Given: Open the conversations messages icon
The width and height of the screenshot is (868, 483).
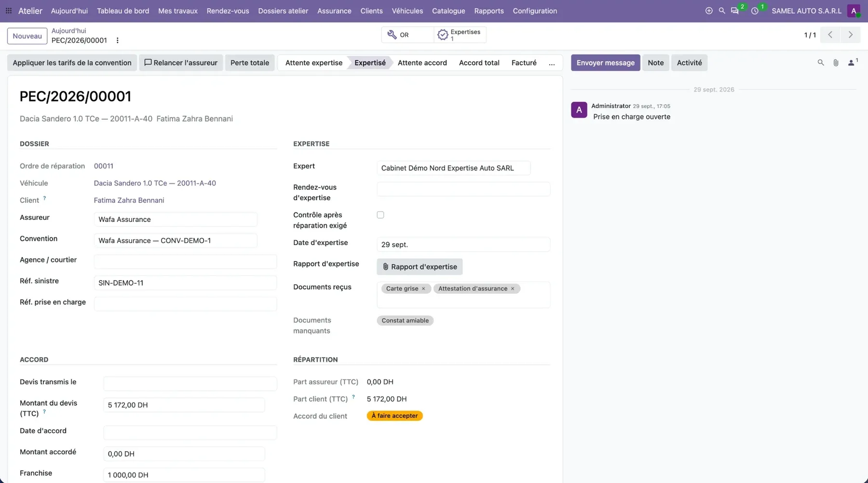Looking at the screenshot, I should point(735,11).
